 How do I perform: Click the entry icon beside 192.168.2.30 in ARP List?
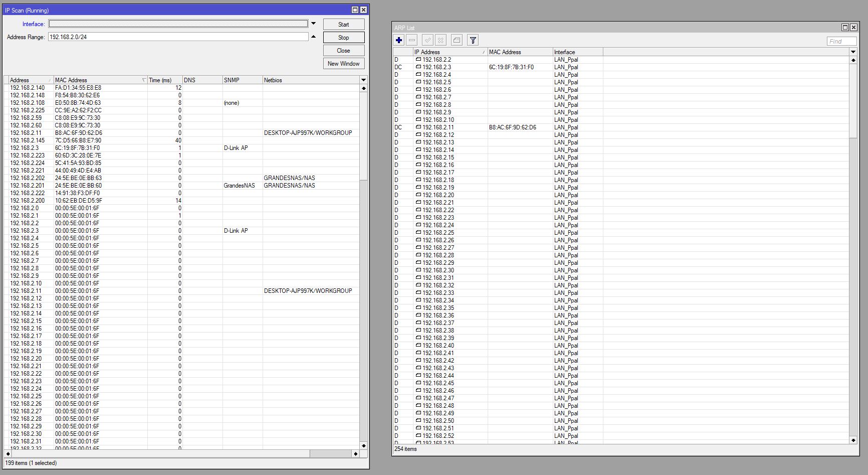[418, 270]
